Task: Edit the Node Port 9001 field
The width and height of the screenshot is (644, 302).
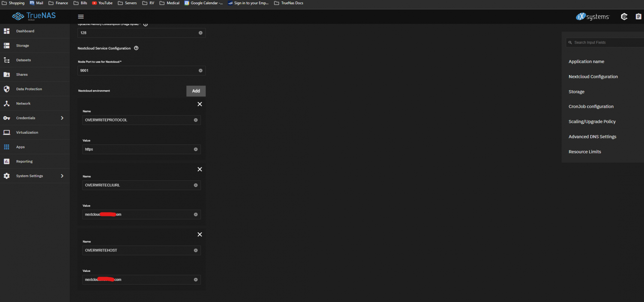Action: coord(142,71)
